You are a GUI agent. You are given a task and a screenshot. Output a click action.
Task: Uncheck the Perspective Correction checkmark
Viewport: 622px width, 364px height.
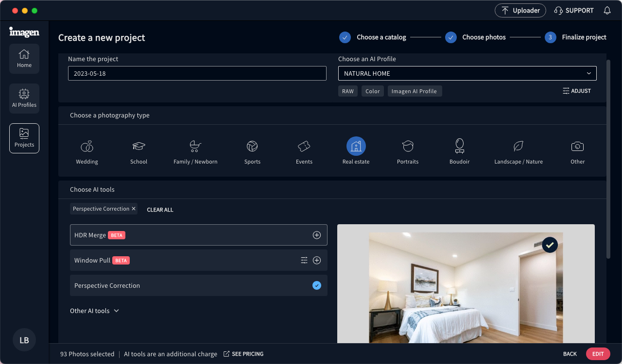point(317,286)
